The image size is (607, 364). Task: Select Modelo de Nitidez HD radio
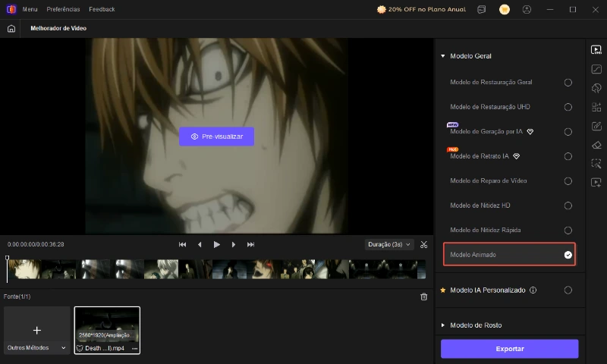click(x=568, y=206)
